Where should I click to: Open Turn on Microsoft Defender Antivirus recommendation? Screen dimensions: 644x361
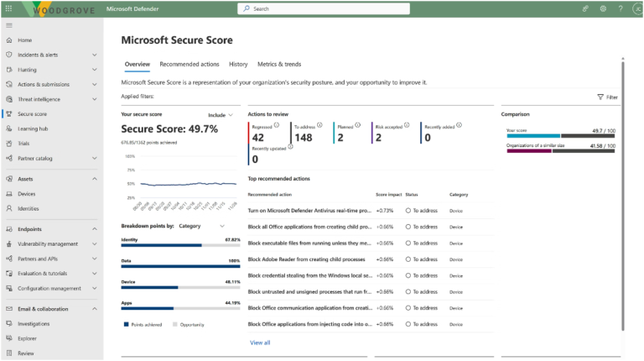point(309,211)
